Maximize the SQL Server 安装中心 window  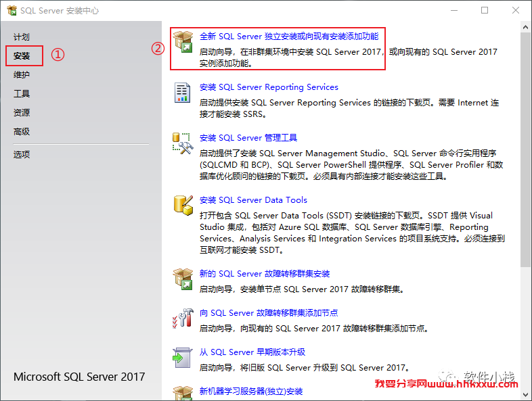tap(485, 11)
